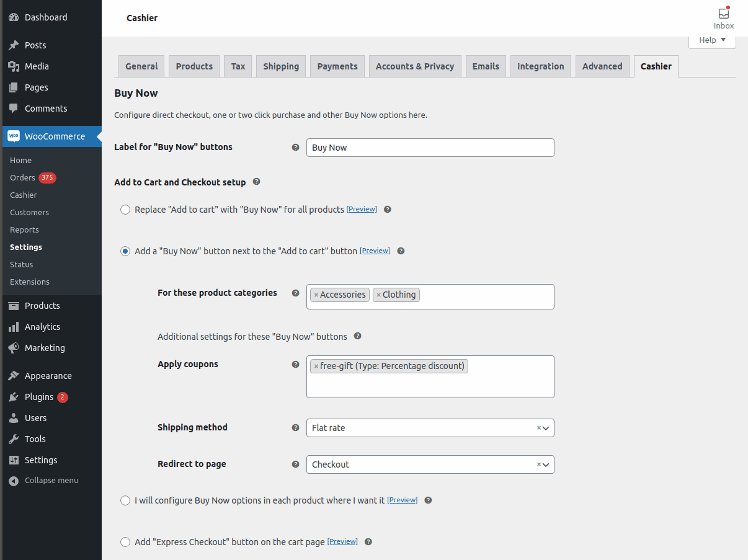
Task: Click the Plugins plug icon
Action: pyautogui.click(x=14, y=397)
